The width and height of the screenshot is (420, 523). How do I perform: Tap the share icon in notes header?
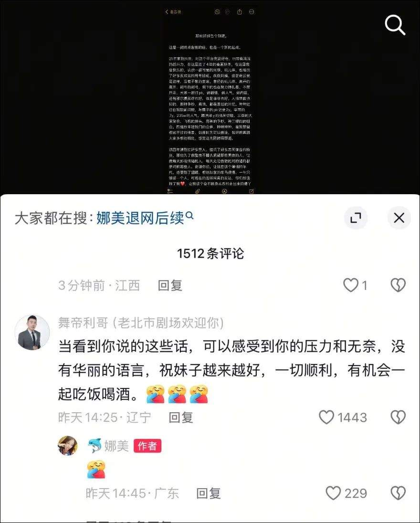(240, 11)
